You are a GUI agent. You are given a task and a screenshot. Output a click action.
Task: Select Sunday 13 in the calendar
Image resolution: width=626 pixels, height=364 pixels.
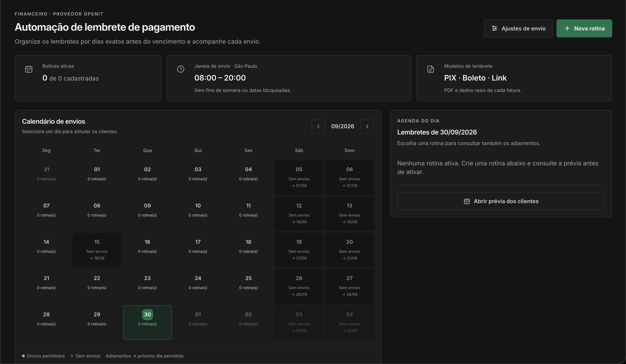[x=349, y=214]
